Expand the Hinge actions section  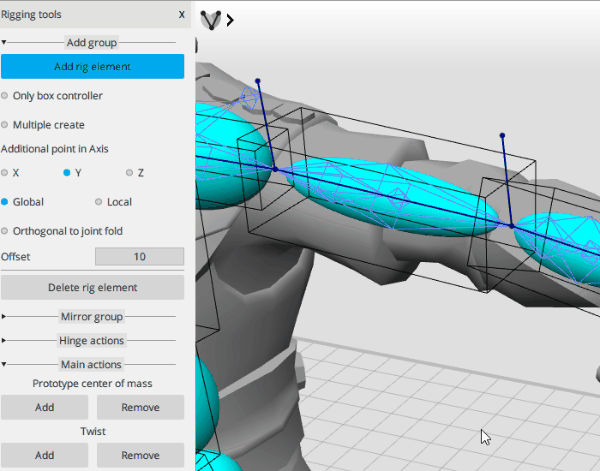coord(4,340)
